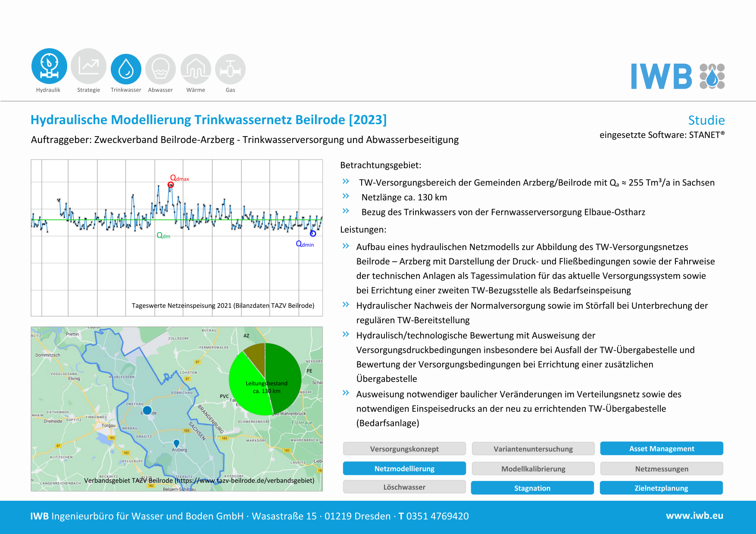This screenshot has height=534, width=756.
Task: Click the blue location dot at Beilrode
Action: (147, 410)
